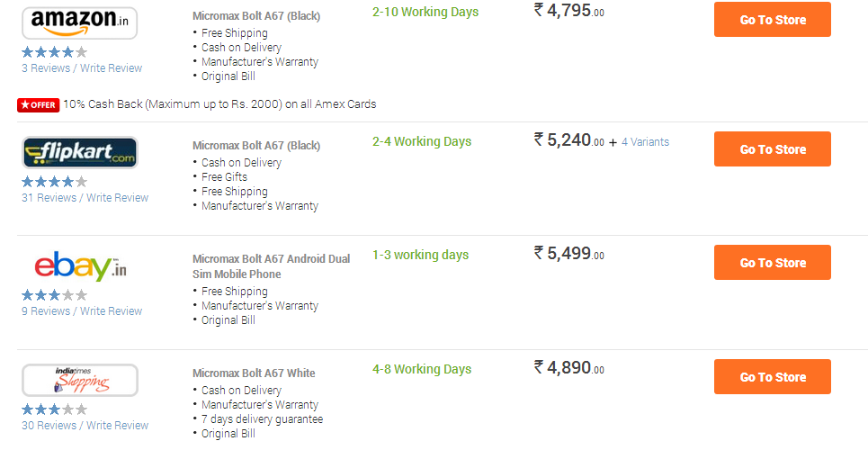Click Indiatimes Shopping star rating
Screen dimensions: 868x450
coord(54,409)
